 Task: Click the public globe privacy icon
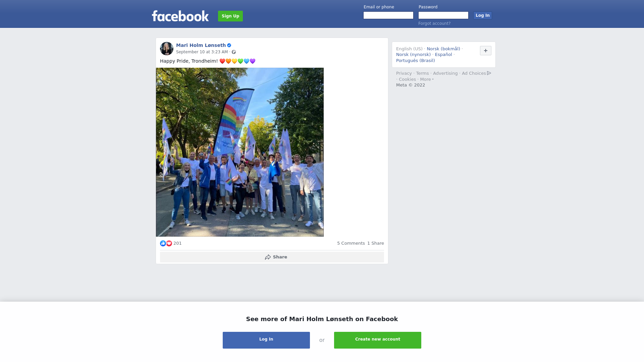[234, 52]
